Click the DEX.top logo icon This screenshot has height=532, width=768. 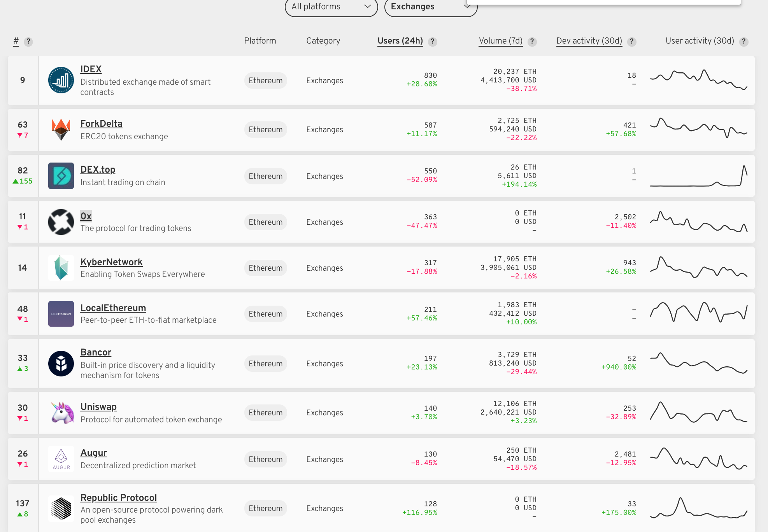[x=61, y=176]
